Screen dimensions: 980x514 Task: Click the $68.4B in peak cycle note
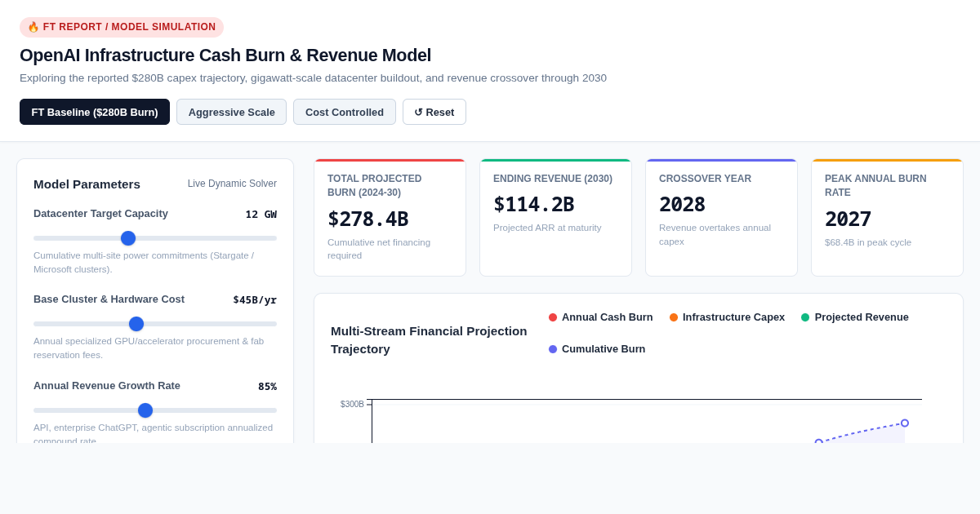tap(868, 242)
